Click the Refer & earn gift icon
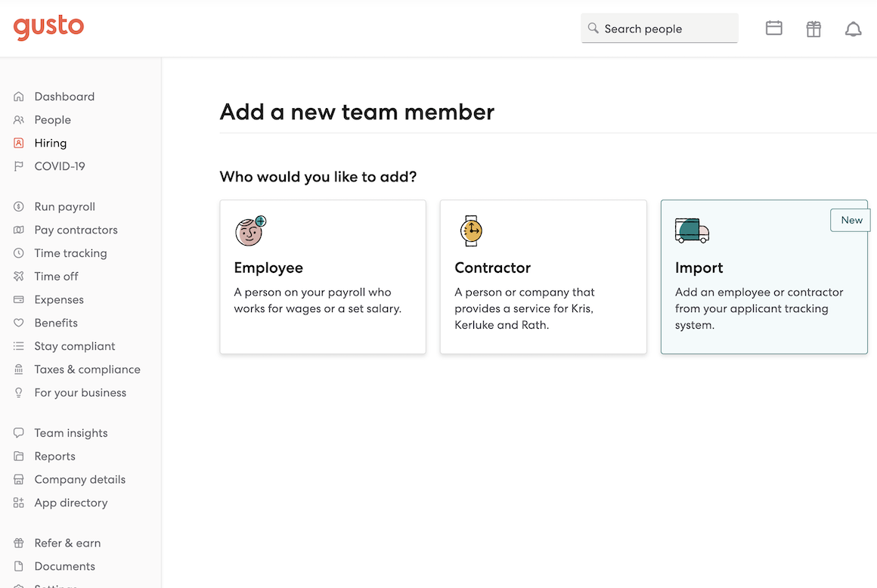 click(x=18, y=543)
